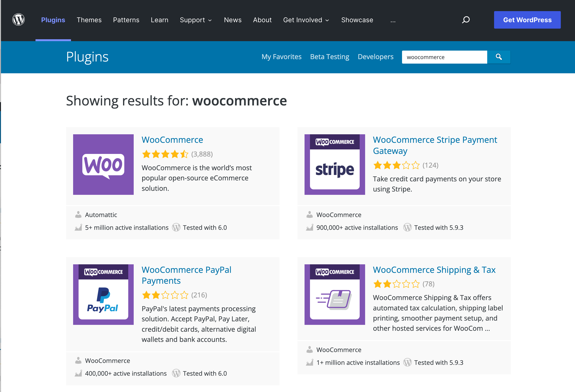This screenshot has height=392, width=575.
Task: Click 'Tested with 5.9.3' in Stripe card
Action: (x=438, y=228)
